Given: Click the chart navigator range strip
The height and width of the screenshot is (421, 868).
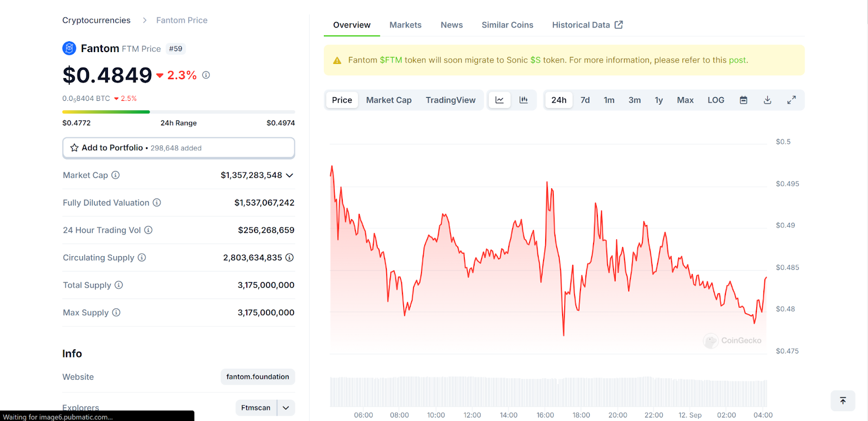Looking at the screenshot, I should click(x=548, y=392).
